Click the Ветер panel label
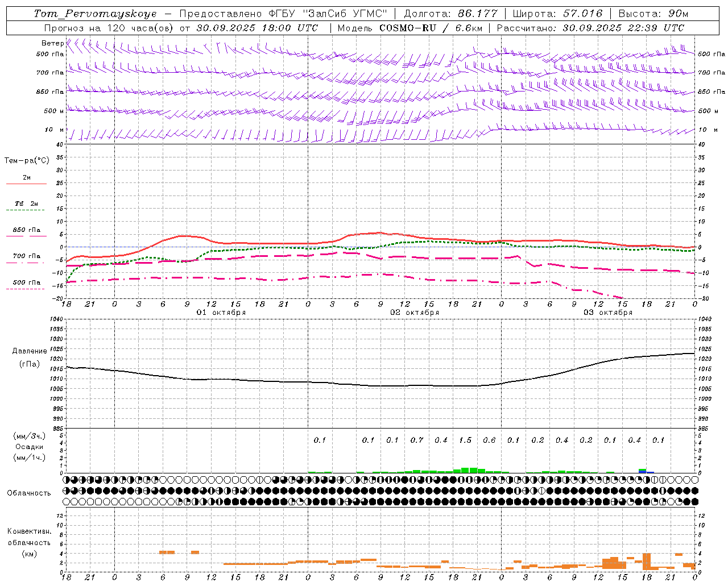The image size is (728, 582). [x=52, y=43]
